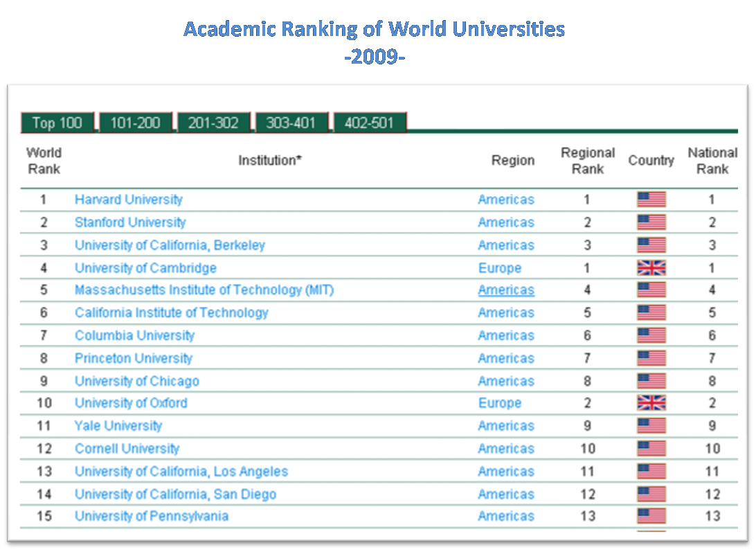The width and height of the screenshot is (756, 552).
Task: Click the US flag in the MIT row
Action: tap(651, 290)
